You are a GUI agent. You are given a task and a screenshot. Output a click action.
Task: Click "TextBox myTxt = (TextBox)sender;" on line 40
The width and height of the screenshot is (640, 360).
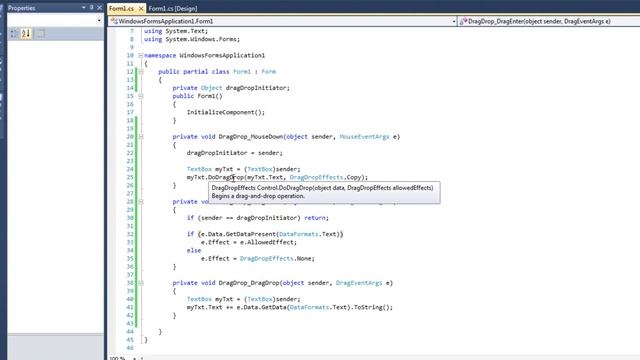[x=243, y=299]
